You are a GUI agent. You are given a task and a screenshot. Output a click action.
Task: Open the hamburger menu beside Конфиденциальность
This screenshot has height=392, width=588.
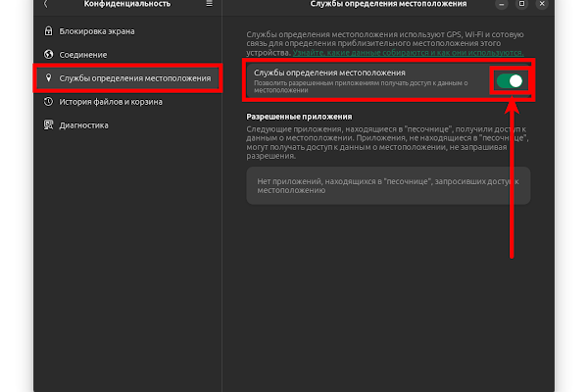pos(208,5)
